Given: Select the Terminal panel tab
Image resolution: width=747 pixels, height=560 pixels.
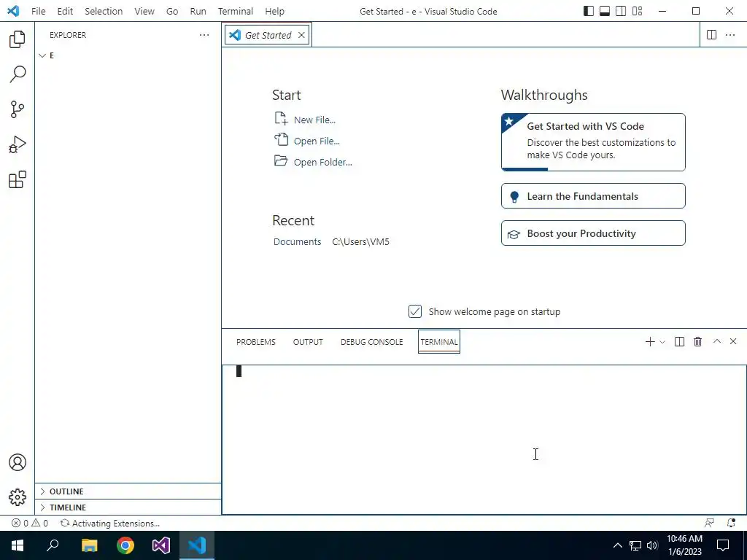Looking at the screenshot, I should [x=438, y=342].
